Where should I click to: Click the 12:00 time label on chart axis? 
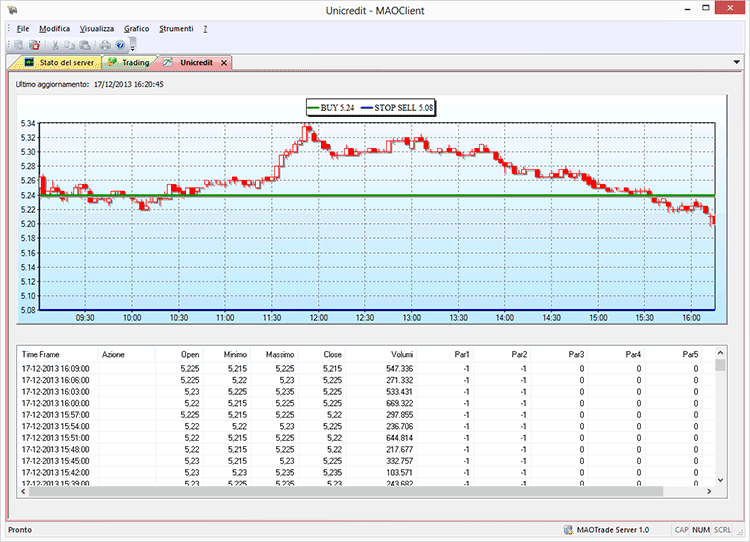tap(319, 318)
